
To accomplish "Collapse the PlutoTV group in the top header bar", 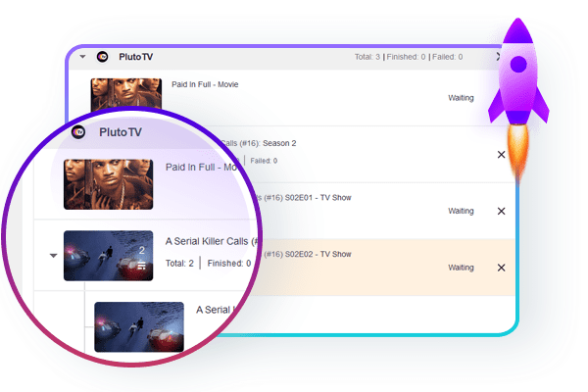I will tap(82, 57).
